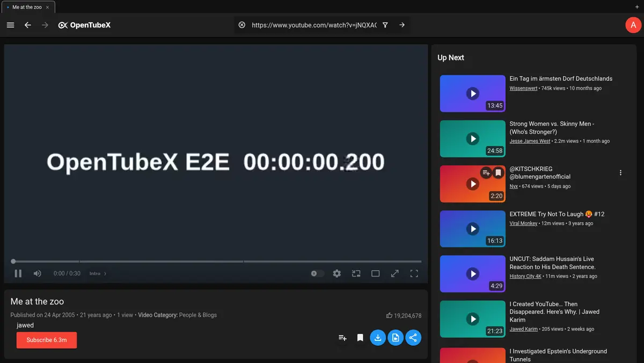Clear the URL search field
This screenshot has height=363, width=644.
(x=242, y=25)
